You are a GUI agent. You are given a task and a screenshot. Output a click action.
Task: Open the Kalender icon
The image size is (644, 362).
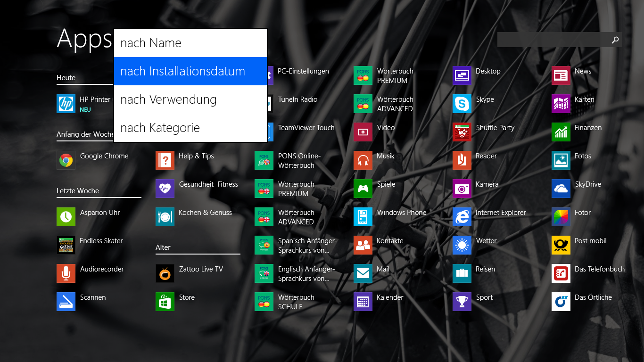pyautogui.click(x=363, y=302)
